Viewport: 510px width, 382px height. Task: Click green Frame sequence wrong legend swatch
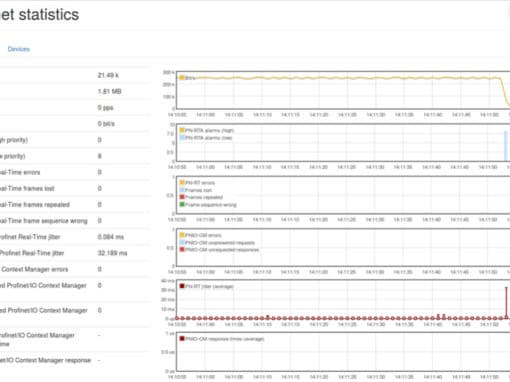[182, 204]
